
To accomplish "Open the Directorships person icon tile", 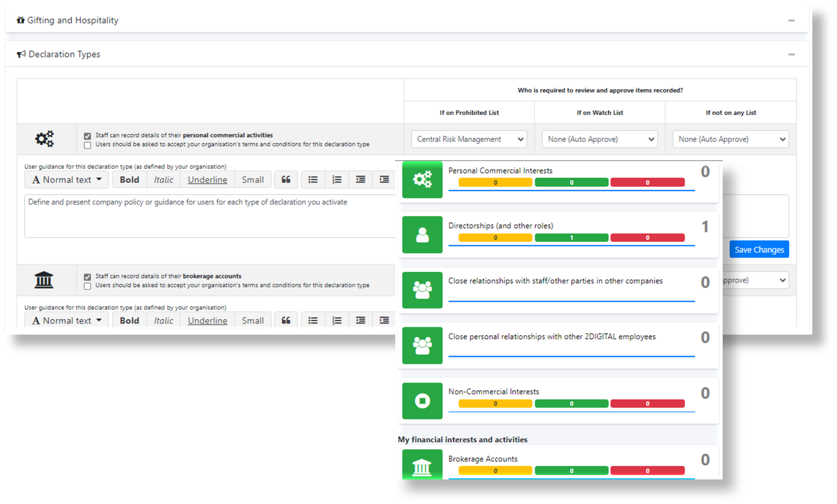I will [x=422, y=235].
